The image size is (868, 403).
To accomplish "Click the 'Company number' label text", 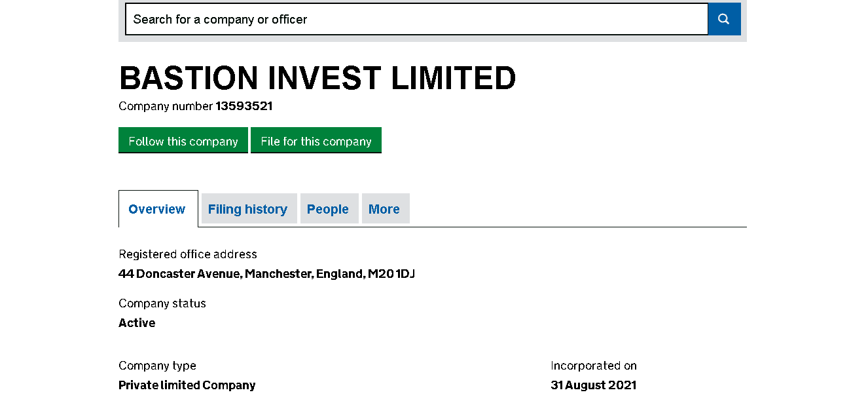I will [x=166, y=106].
